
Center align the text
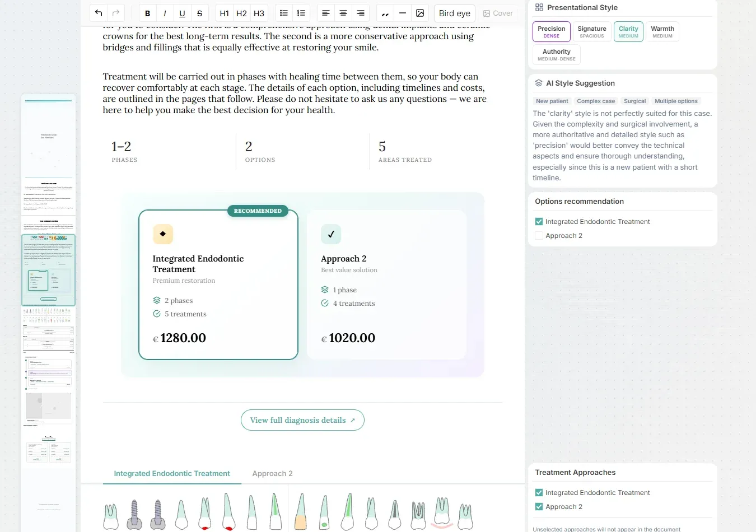pyautogui.click(x=343, y=13)
